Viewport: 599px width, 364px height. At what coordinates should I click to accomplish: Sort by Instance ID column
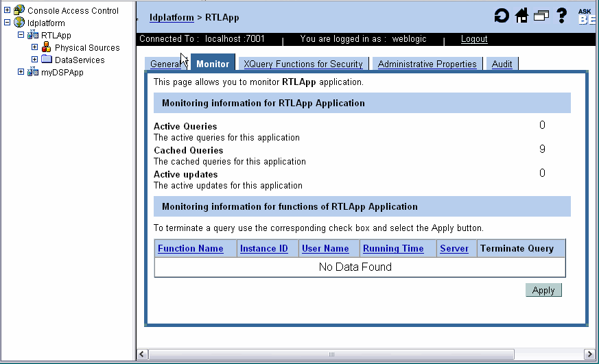(264, 248)
